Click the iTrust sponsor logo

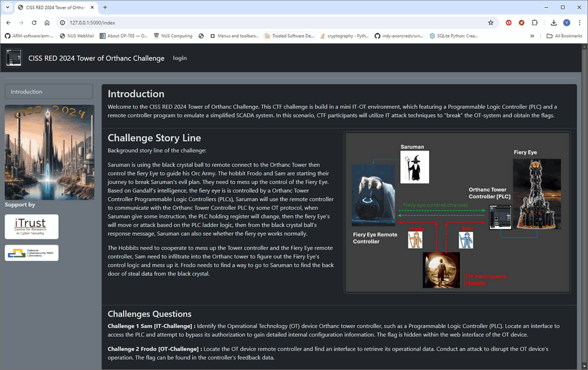pyautogui.click(x=32, y=226)
